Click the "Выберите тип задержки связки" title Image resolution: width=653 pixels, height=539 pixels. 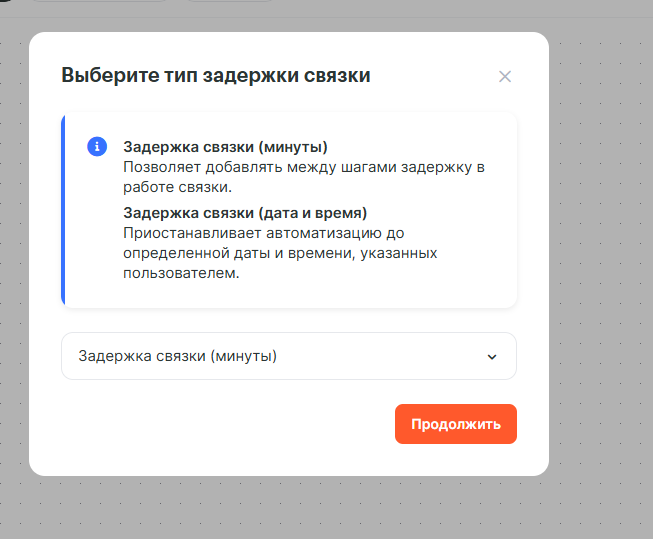pyautogui.click(x=216, y=75)
